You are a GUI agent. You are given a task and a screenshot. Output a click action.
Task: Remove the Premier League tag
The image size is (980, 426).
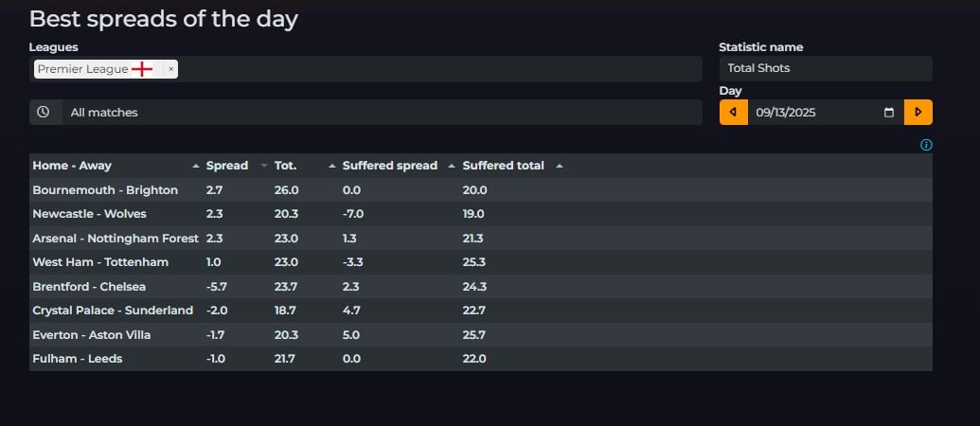pos(169,69)
